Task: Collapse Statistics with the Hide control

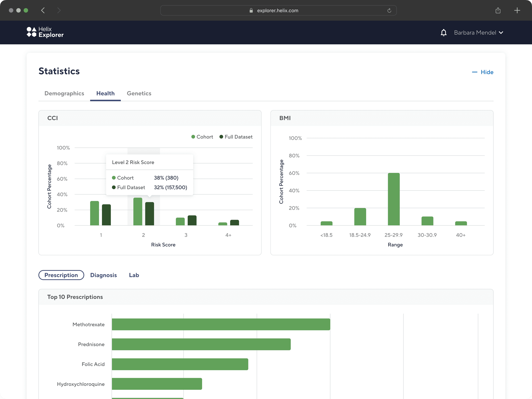Action: 483,72
